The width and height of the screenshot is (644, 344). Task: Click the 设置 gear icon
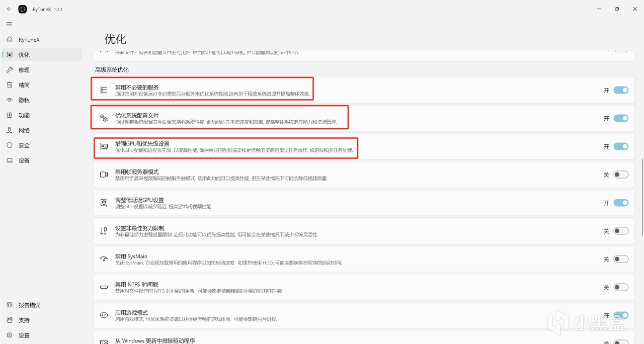[x=10, y=335]
